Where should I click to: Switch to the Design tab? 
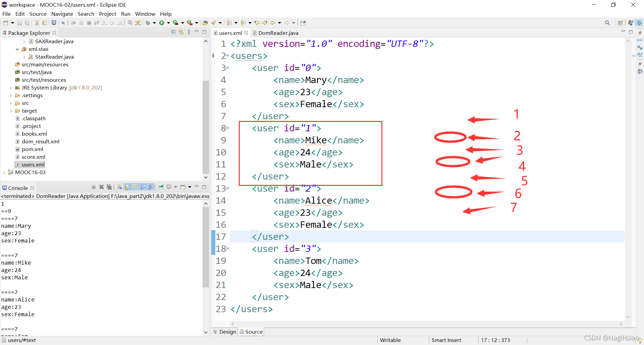click(x=225, y=332)
